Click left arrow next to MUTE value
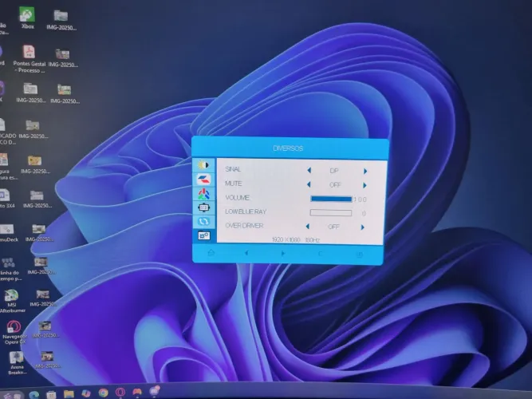 309,184
